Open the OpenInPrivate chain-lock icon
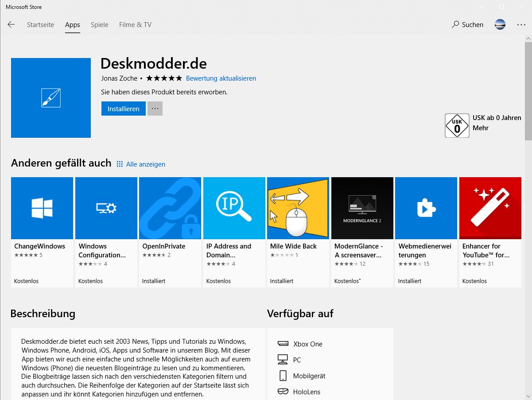The image size is (532, 400). click(170, 208)
